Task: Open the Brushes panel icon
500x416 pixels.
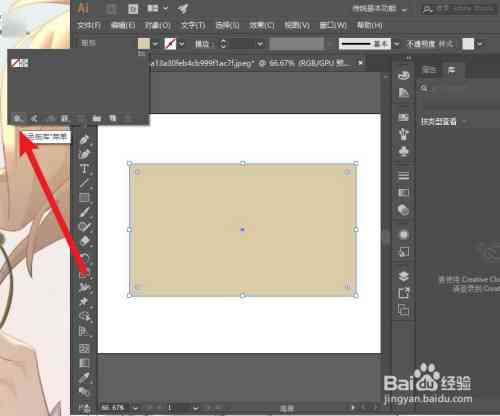Action: point(404,134)
